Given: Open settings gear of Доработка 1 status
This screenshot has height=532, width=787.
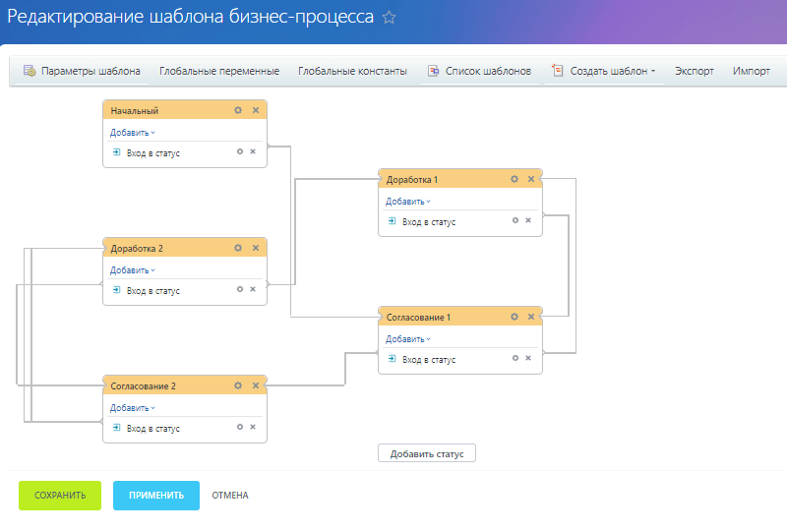Looking at the screenshot, I should [514, 179].
